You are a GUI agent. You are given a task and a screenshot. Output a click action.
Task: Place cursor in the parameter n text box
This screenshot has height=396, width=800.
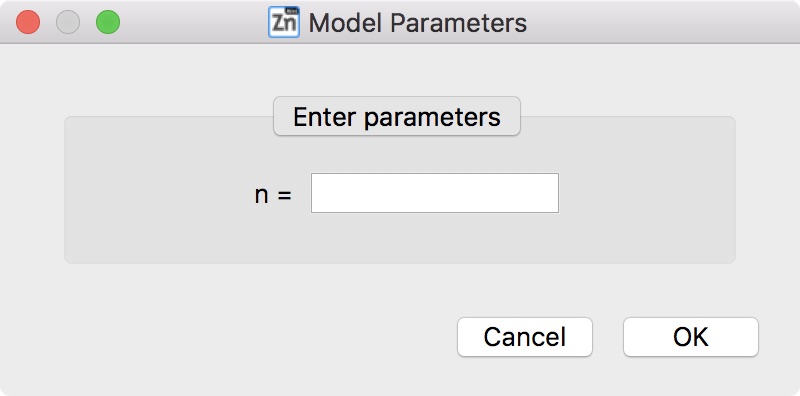[x=435, y=193]
